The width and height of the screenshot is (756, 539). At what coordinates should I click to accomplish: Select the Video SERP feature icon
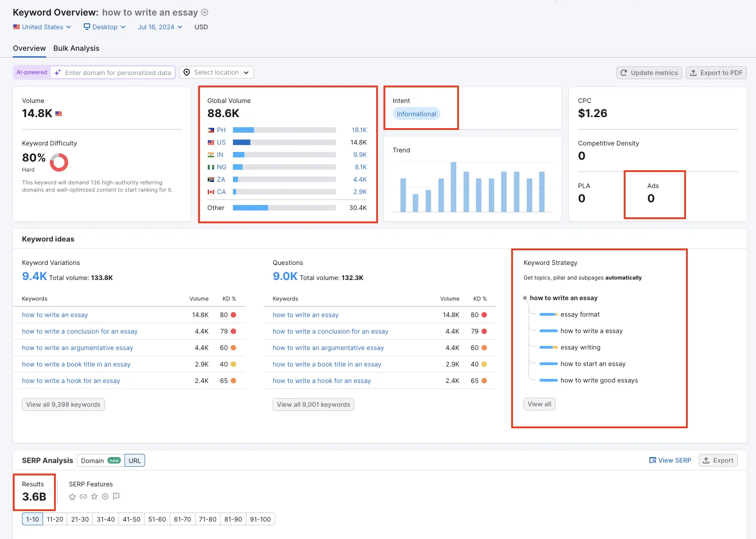[x=105, y=496]
